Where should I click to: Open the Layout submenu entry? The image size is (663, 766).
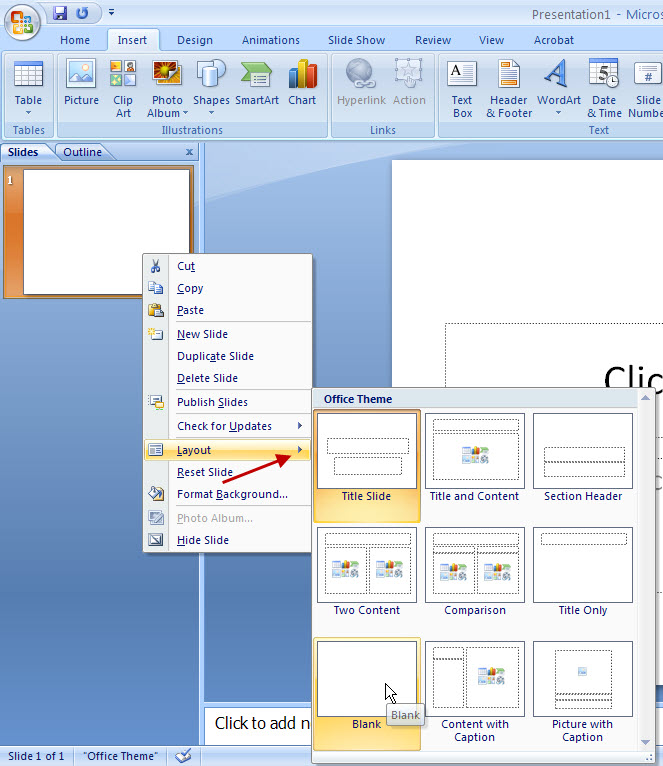tap(228, 450)
